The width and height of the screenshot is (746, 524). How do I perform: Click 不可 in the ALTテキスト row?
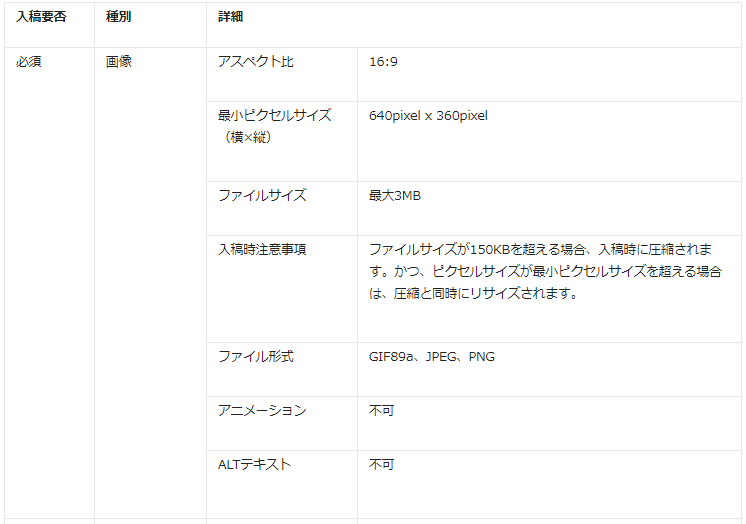(381, 465)
